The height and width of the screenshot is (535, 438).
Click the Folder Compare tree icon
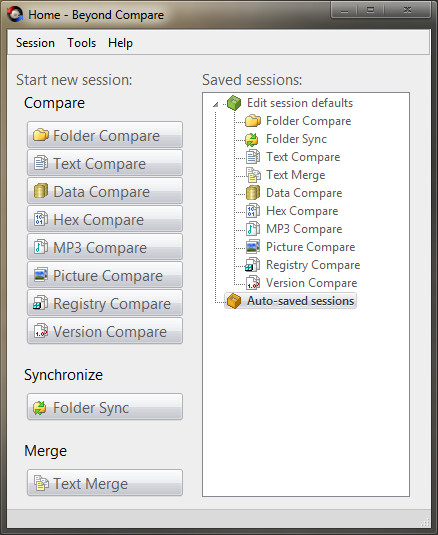coord(253,121)
